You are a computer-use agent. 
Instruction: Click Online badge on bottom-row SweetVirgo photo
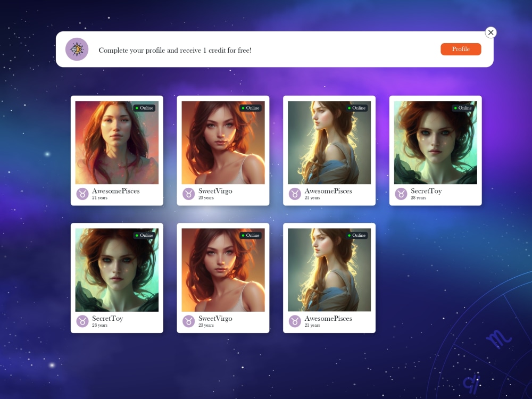point(251,235)
